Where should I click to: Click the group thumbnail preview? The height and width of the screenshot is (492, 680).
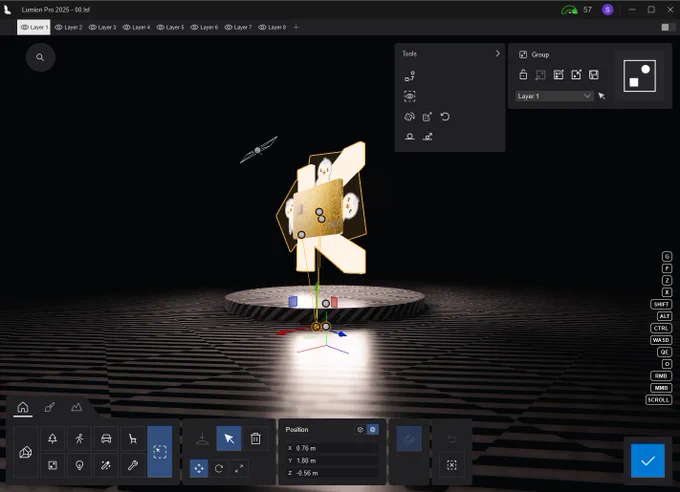[x=640, y=76]
